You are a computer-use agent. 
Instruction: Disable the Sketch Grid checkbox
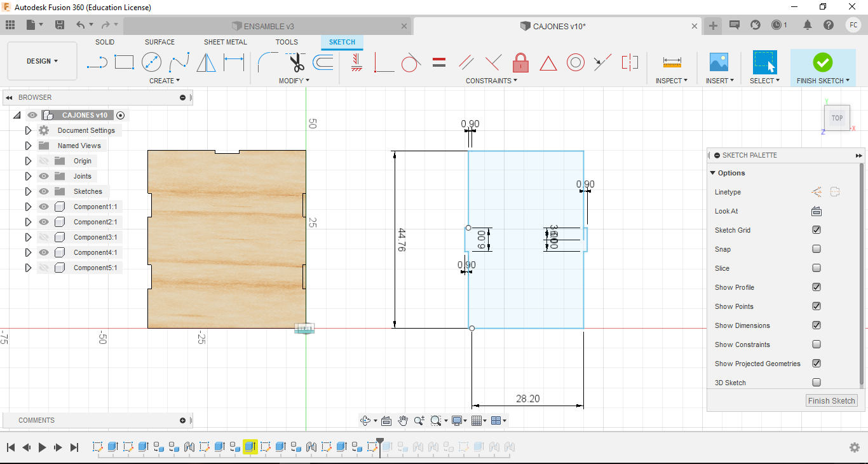817,230
